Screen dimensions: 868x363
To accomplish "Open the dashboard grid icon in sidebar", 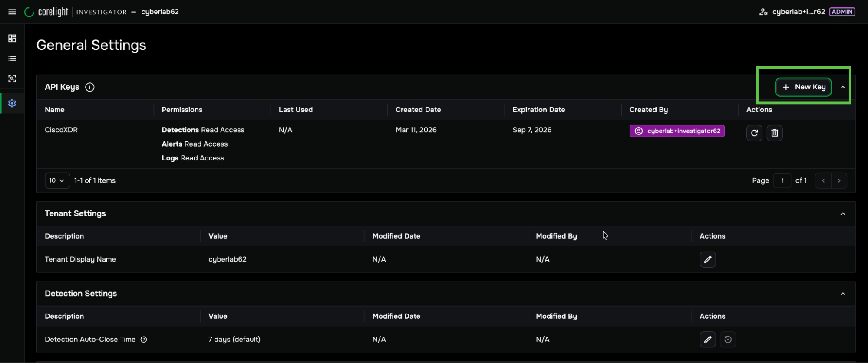I will [12, 39].
